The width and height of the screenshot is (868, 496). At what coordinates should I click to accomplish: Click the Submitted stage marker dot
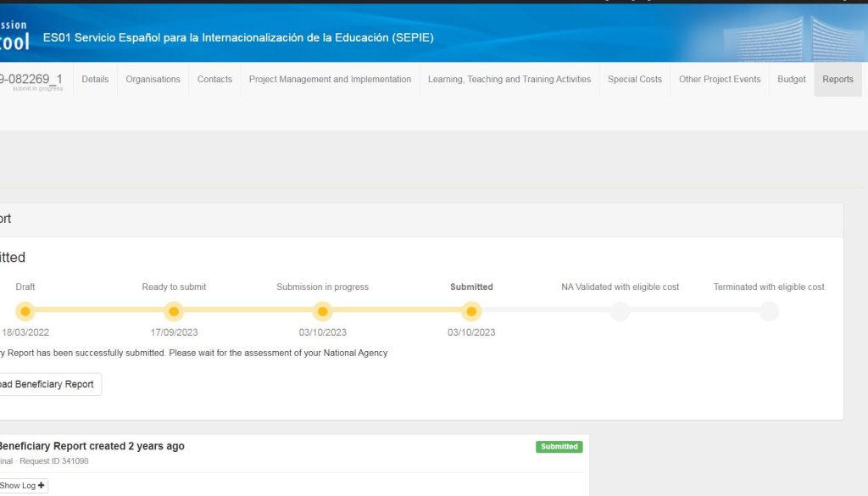[471, 312]
